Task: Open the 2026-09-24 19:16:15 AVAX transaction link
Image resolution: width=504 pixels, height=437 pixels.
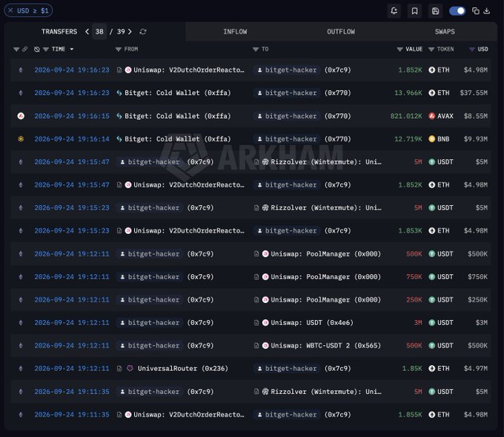Action: [x=72, y=116]
